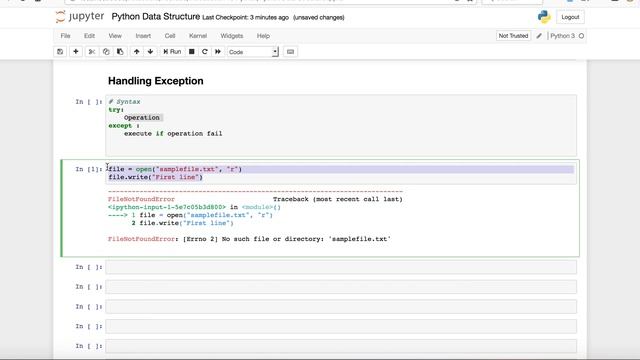The image size is (640, 360).
Task: Click the ipython-input-1 traceback reference line
Action: [x=194, y=207]
